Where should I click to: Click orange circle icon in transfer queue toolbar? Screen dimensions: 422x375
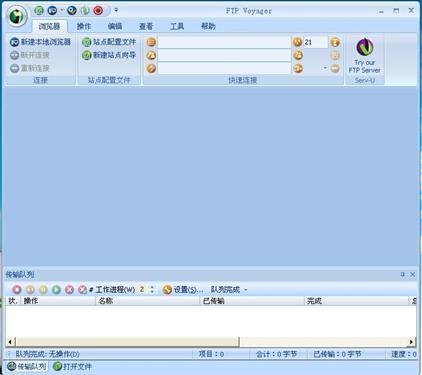[x=30, y=289]
